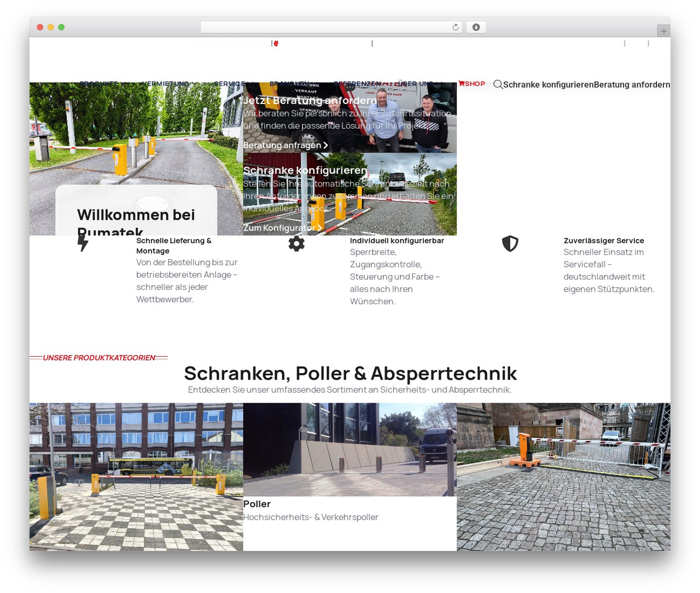Follow the Zum Konfigurator link
This screenshot has width=700, height=593.
(283, 228)
